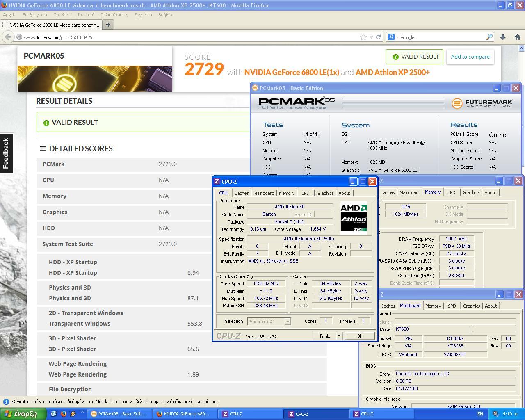This screenshot has width=525, height=420.
Task: Reload the page using the refresh icon
Action: [378, 37]
